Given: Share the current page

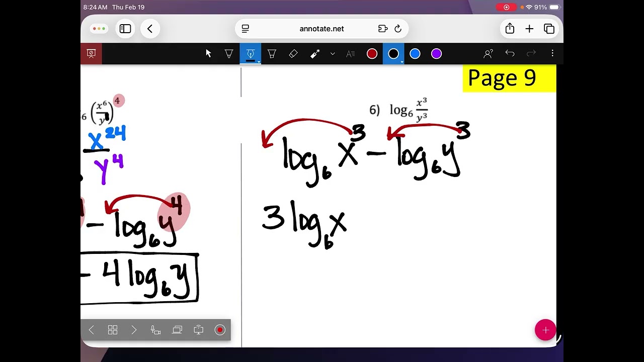Looking at the screenshot, I should point(510,29).
